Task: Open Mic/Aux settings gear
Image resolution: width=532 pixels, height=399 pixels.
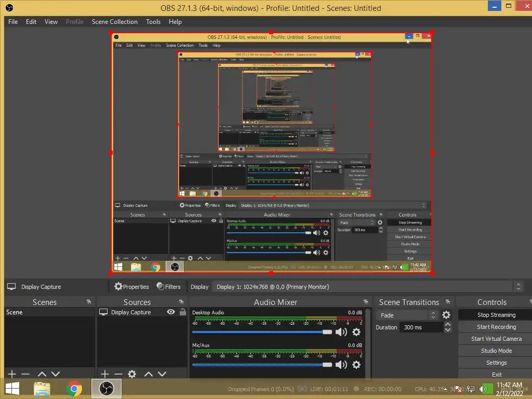Action: (356, 365)
